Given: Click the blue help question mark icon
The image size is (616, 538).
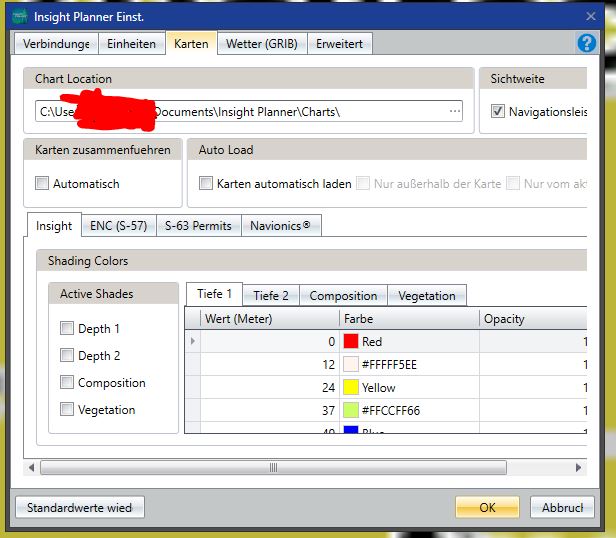Looking at the screenshot, I should 587,43.
